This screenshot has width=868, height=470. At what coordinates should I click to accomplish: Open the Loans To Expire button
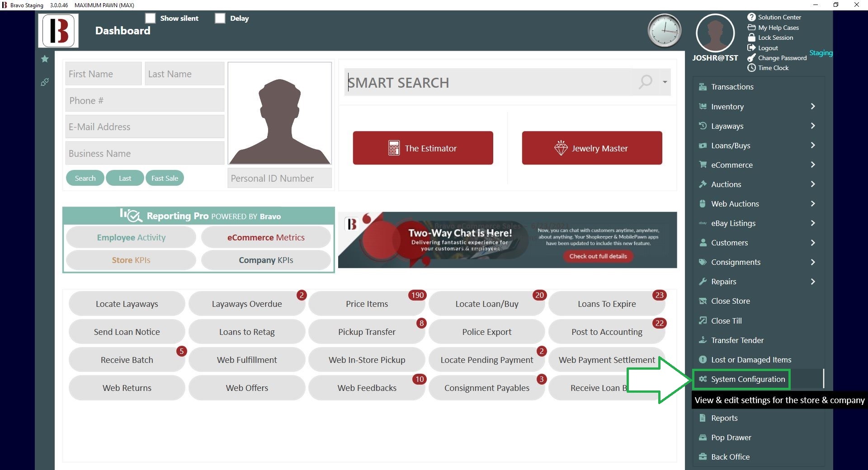coord(607,304)
